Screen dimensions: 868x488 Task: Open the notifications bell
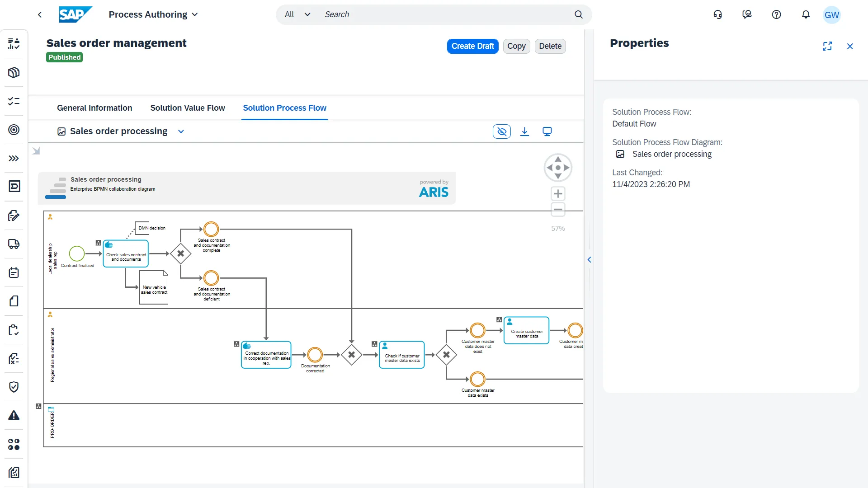806,14
